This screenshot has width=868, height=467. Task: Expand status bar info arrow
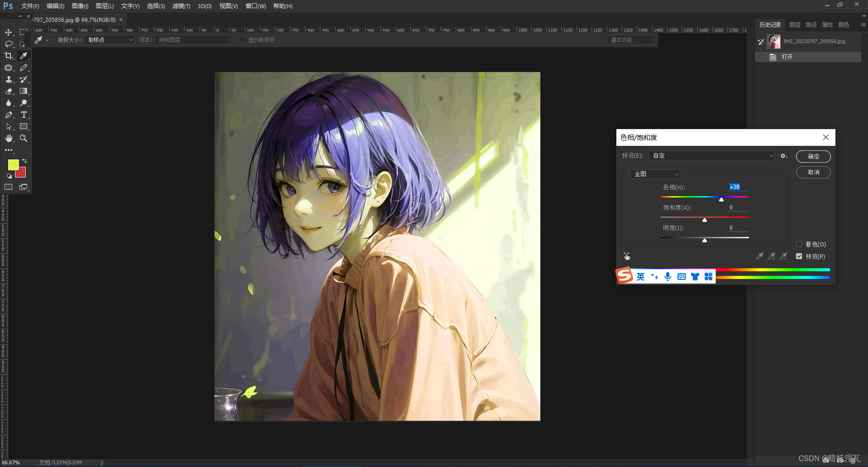[102, 462]
